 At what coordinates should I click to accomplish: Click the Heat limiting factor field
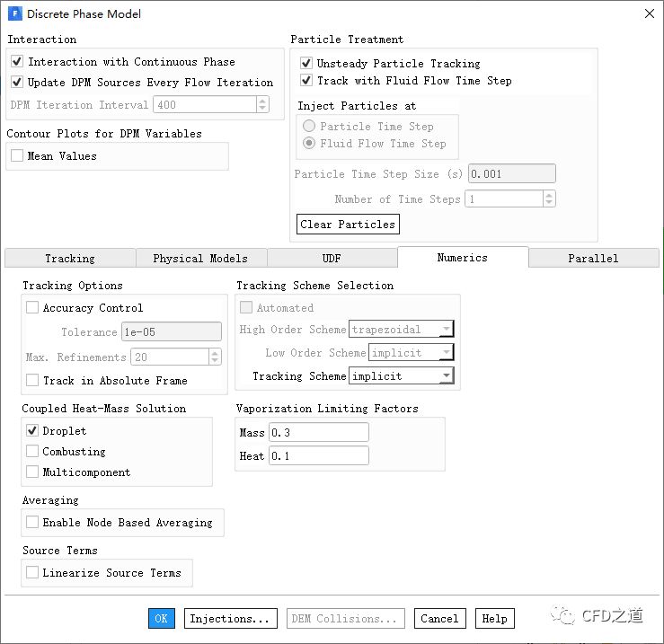click(x=318, y=456)
